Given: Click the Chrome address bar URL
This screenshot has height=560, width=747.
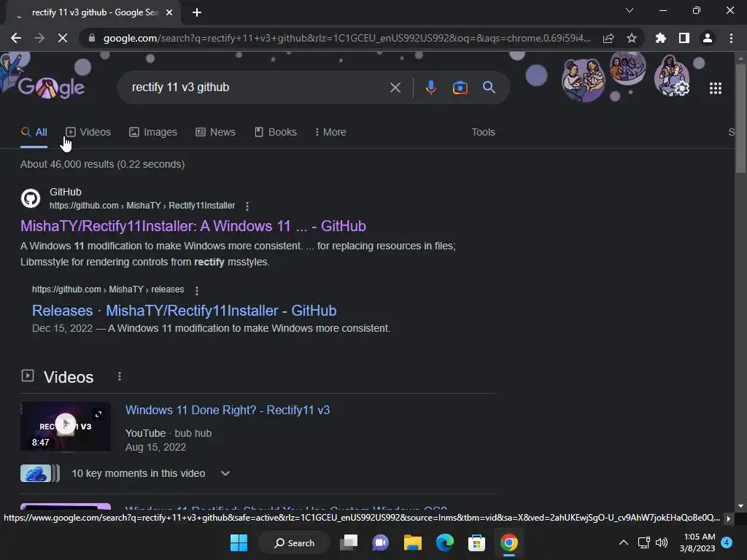Looking at the screenshot, I should (347, 38).
